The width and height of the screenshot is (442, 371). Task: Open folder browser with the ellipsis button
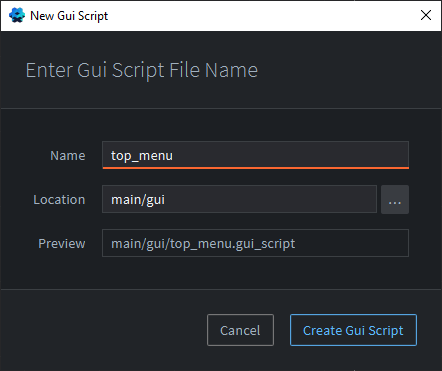tap(395, 199)
